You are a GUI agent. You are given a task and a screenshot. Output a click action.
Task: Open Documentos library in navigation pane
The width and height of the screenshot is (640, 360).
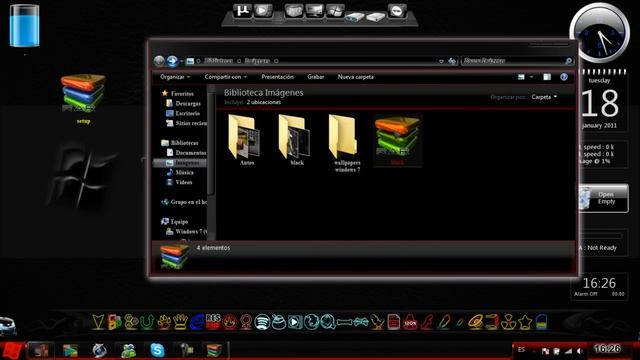(x=186, y=152)
